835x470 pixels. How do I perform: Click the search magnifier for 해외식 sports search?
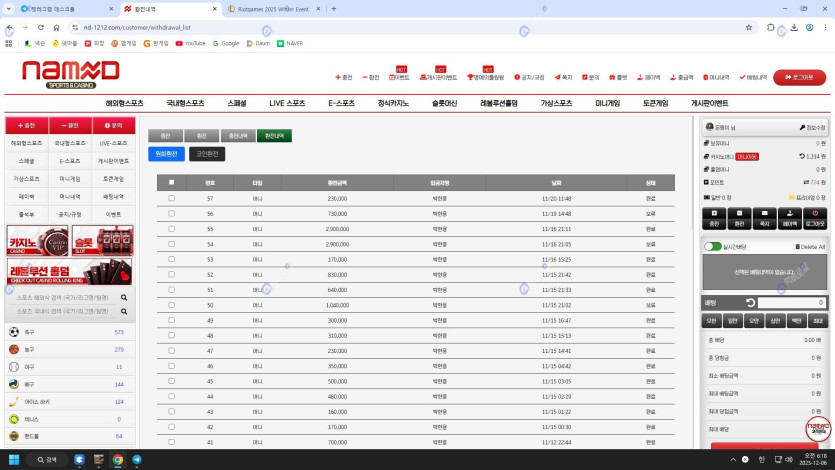124,298
